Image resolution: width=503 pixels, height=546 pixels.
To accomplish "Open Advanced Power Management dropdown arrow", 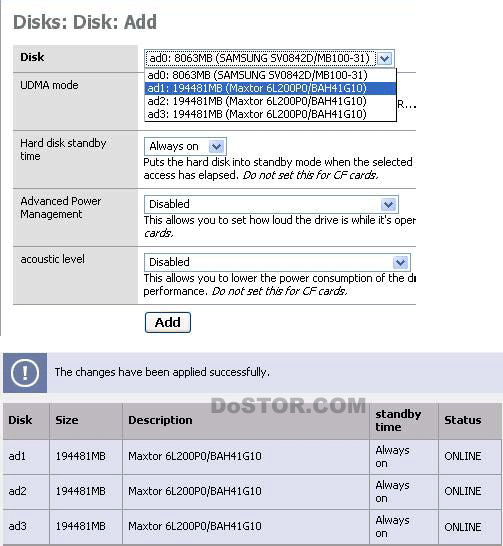I will [x=388, y=205].
